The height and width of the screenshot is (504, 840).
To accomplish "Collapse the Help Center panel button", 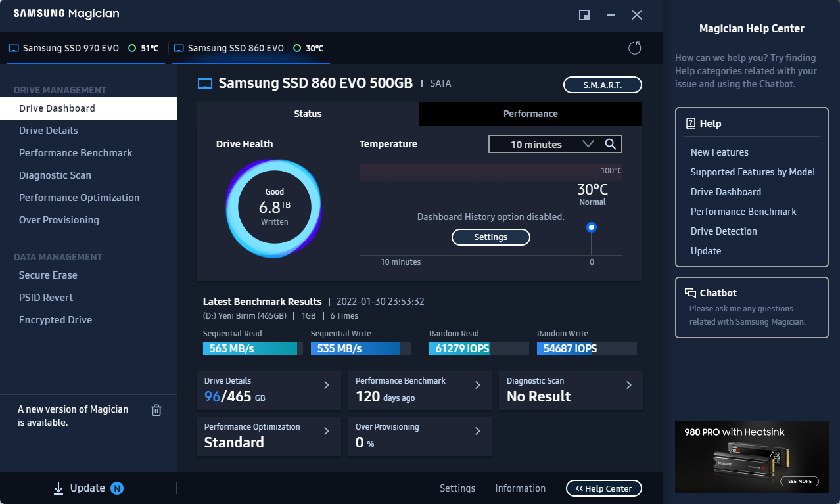I will [604, 488].
